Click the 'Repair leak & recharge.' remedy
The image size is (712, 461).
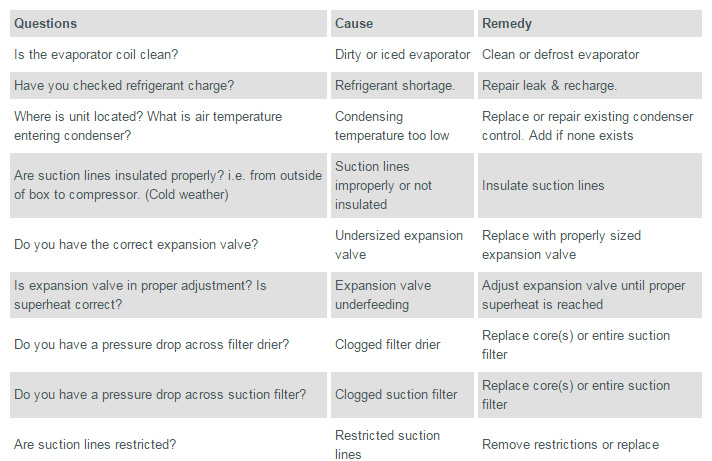[x=550, y=86]
